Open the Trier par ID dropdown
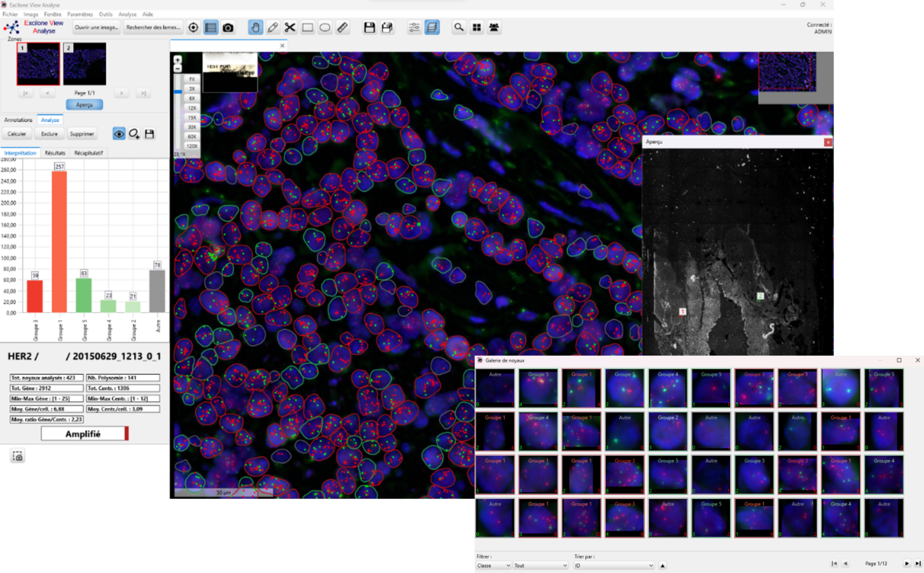Screen dimensions: 924x573 pyautogui.click(x=614, y=565)
